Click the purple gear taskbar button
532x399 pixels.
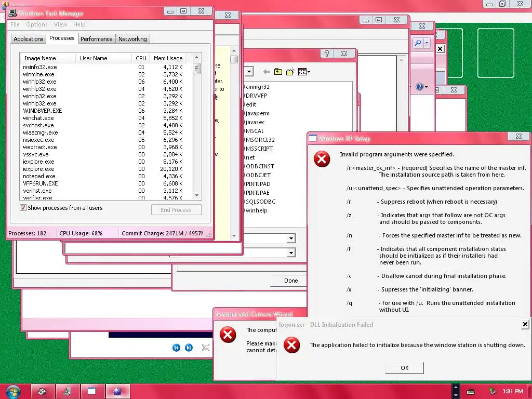coord(117,391)
